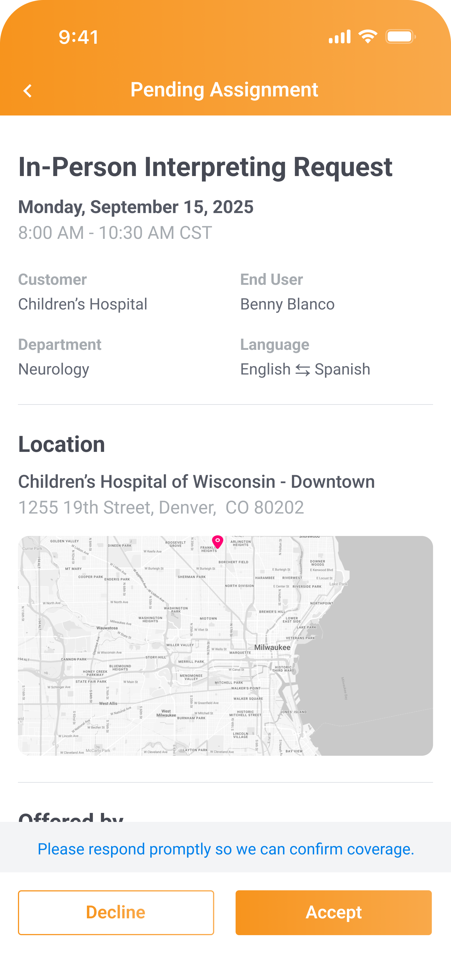The width and height of the screenshot is (451, 980).
Task: Tap the language swap arrows icon
Action: [x=303, y=370]
